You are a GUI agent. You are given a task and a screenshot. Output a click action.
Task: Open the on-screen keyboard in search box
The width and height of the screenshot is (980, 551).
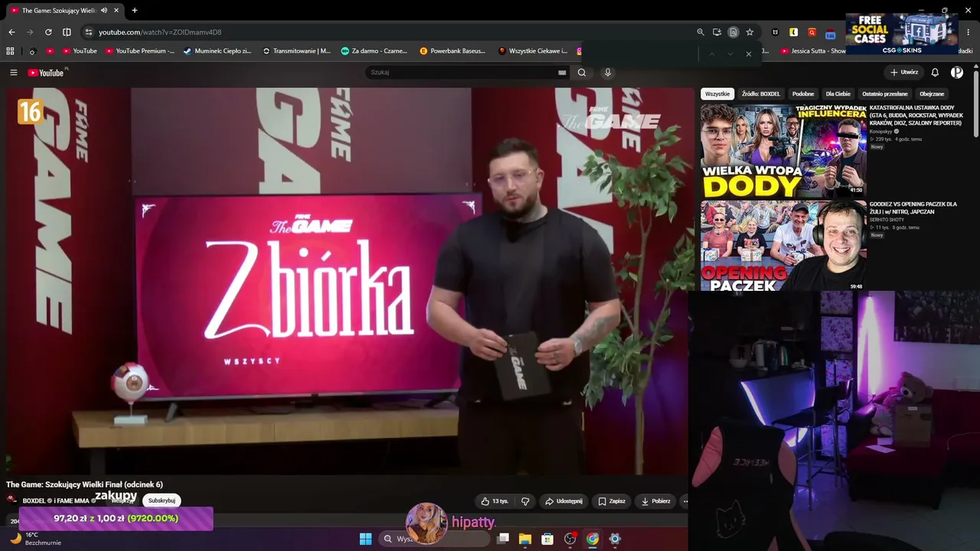tap(562, 73)
